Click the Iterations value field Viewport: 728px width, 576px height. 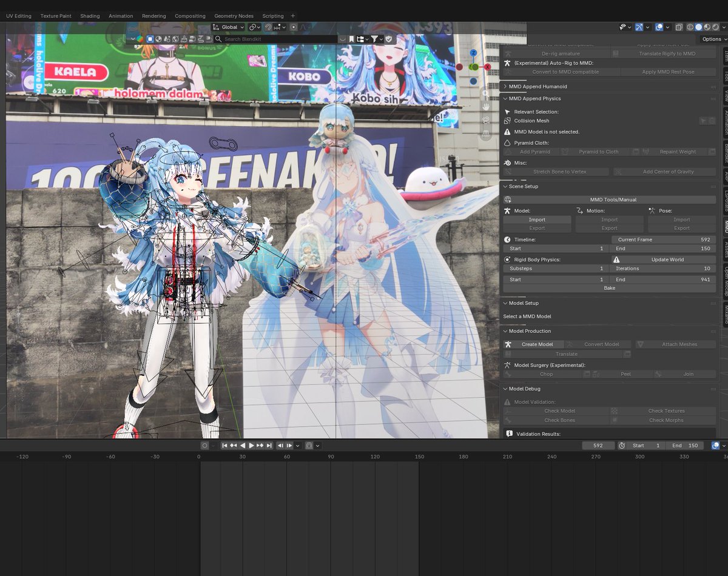(663, 268)
